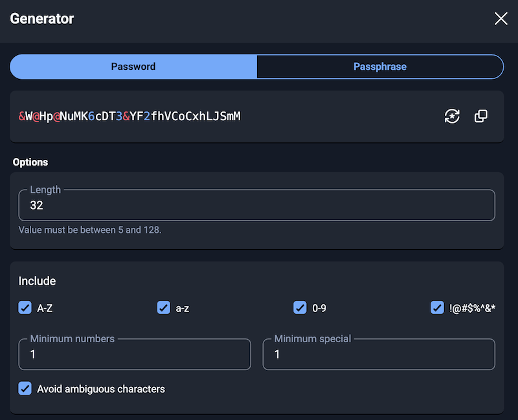Click the Include section heading

point(37,281)
